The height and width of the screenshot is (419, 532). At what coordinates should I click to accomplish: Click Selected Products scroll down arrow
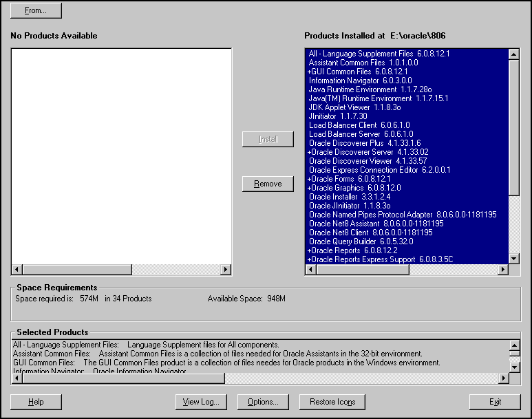point(514,367)
